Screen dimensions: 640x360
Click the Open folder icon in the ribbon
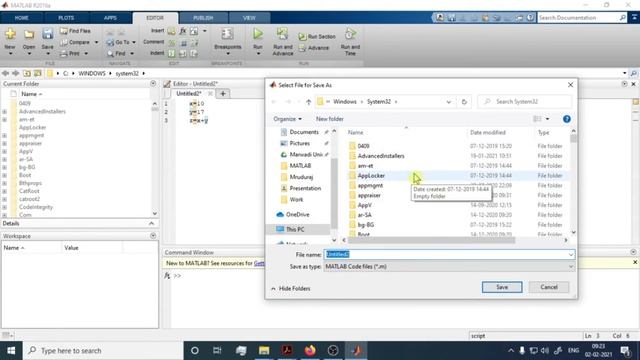point(29,34)
